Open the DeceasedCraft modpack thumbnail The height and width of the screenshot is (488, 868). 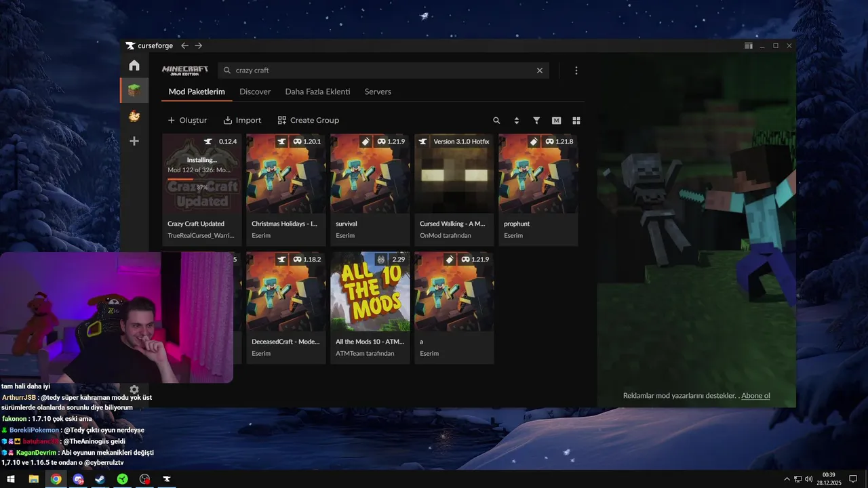click(x=286, y=292)
